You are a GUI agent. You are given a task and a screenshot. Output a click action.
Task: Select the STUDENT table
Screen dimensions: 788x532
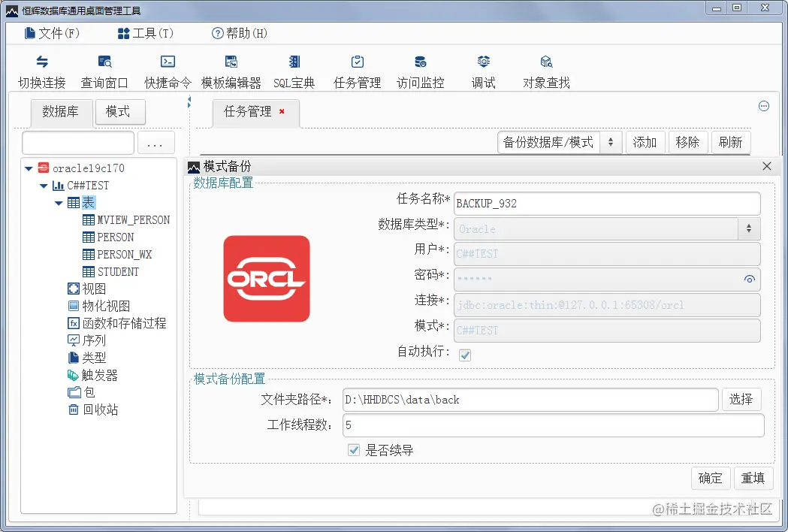[110, 271]
